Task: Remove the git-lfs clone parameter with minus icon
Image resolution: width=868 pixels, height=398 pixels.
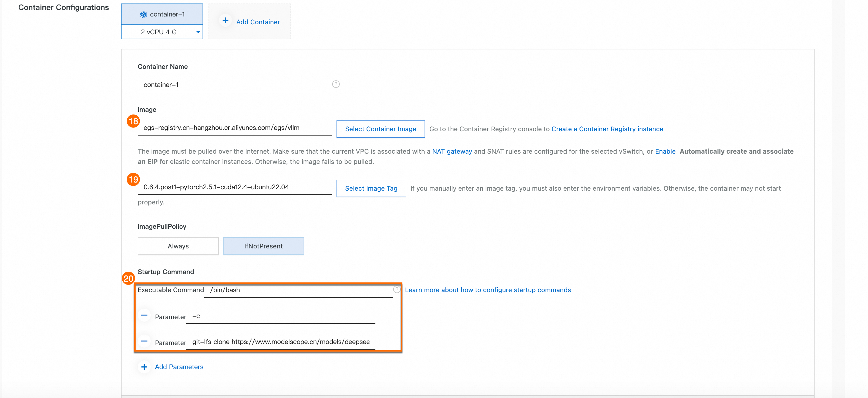Action: click(x=144, y=341)
